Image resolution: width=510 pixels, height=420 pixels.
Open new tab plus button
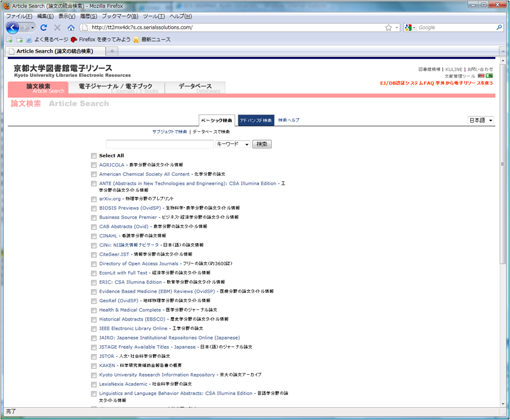[112, 51]
